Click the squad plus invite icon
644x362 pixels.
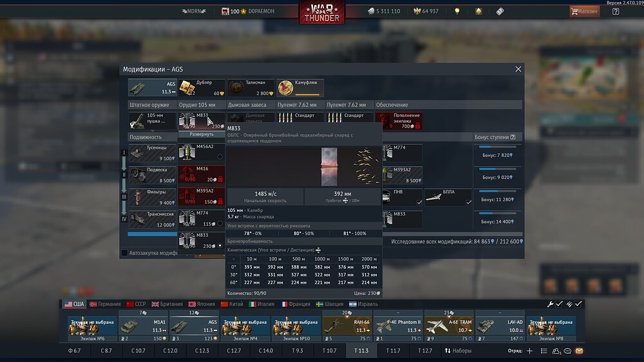(529, 350)
